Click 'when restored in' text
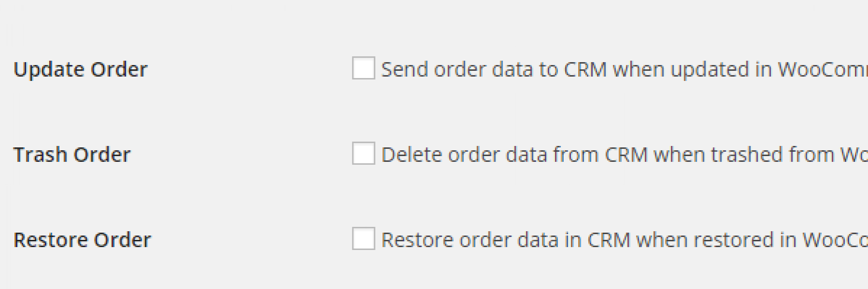Viewport: 868px width, 289px height. click(x=717, y=240)
